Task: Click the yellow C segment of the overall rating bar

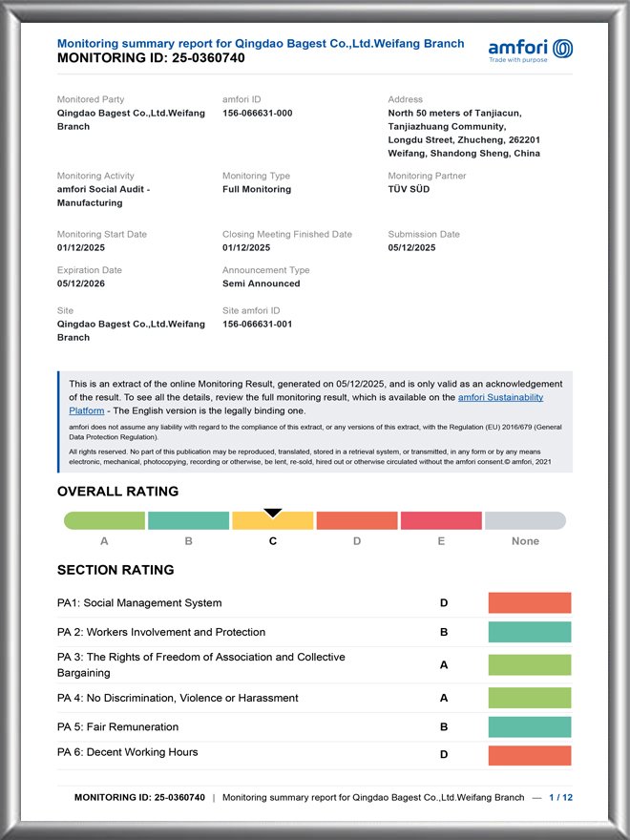Action: (x=273, y=522)
